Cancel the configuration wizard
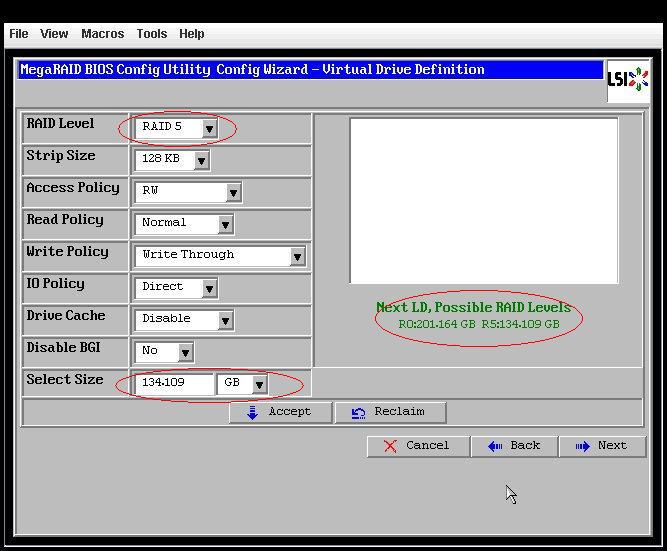The height and width of the screenshot is (551, 667). coord(417,446)
